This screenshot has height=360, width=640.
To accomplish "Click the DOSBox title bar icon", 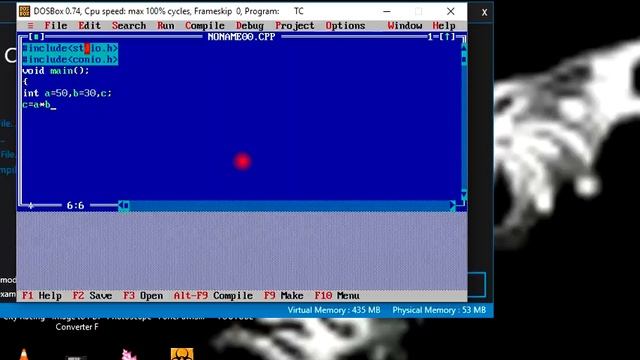I will [24, 11].
